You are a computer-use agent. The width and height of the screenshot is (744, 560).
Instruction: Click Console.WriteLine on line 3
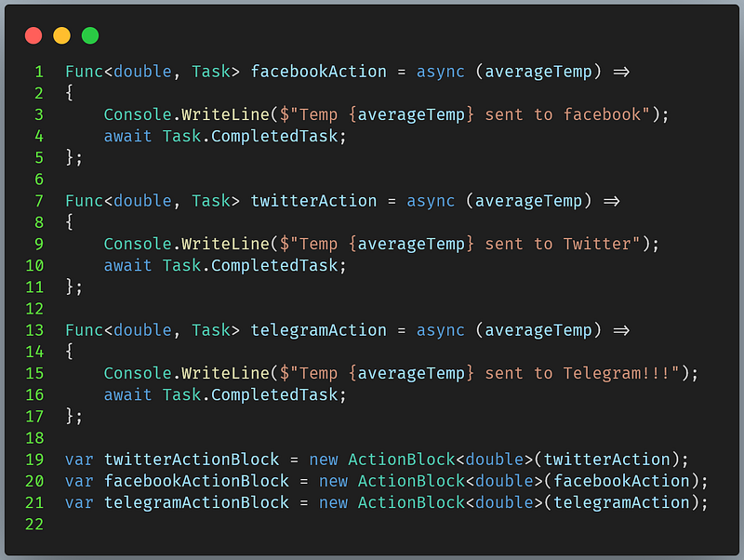tap(187, 114)
